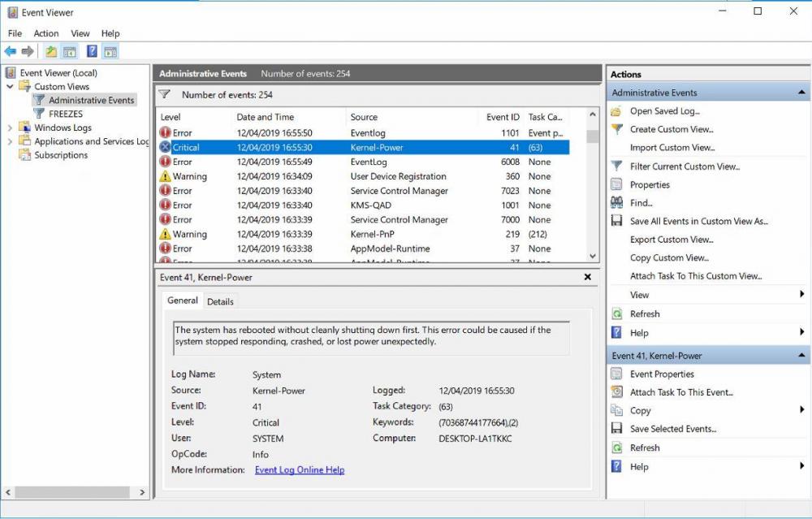This screenshot has width=812, height=519.
Task: Click the Save Selected Events floppy icon
Action: (x=616, y=428)
